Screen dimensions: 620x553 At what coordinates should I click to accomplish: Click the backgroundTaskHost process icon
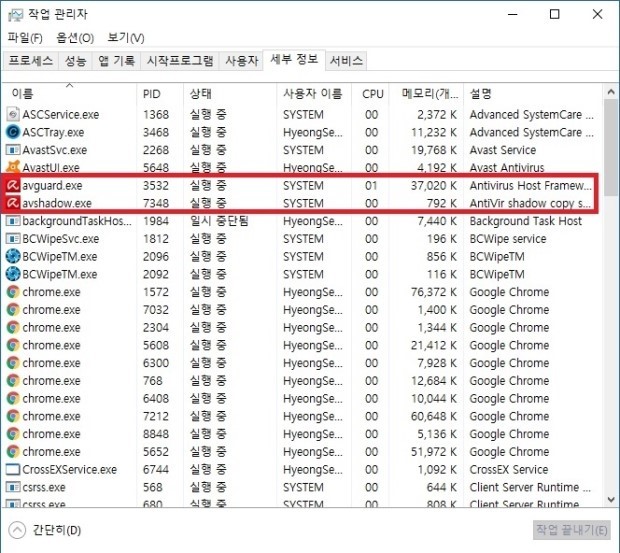(13, 221)
